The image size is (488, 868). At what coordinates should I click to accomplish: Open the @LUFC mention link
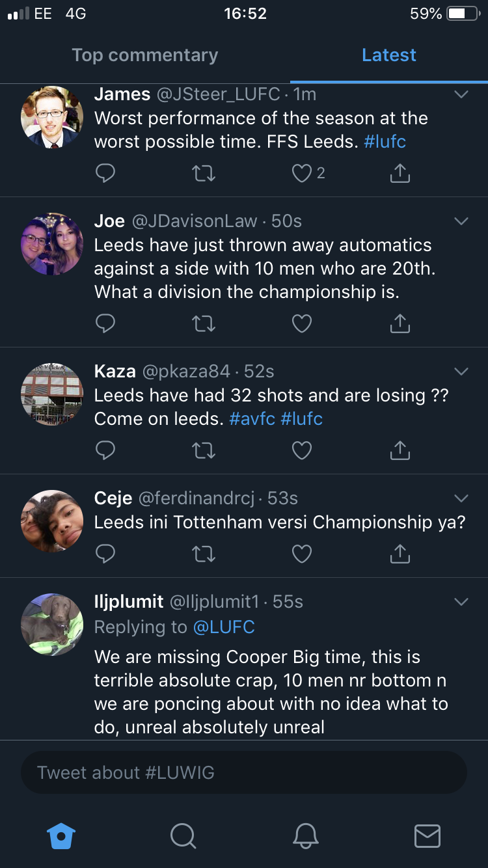[224, 627]
